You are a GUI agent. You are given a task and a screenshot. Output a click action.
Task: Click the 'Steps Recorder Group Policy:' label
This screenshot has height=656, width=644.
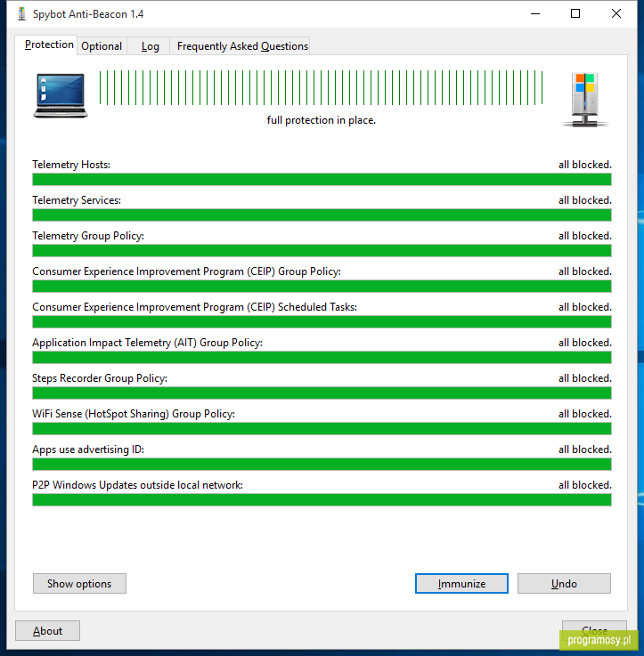pyautogui.click(x=100, y=377)
